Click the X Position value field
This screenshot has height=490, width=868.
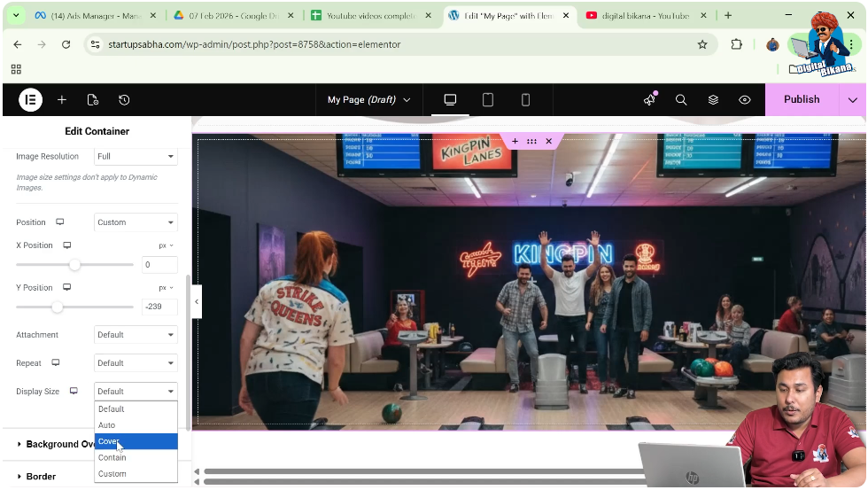(x=159, y=265)
